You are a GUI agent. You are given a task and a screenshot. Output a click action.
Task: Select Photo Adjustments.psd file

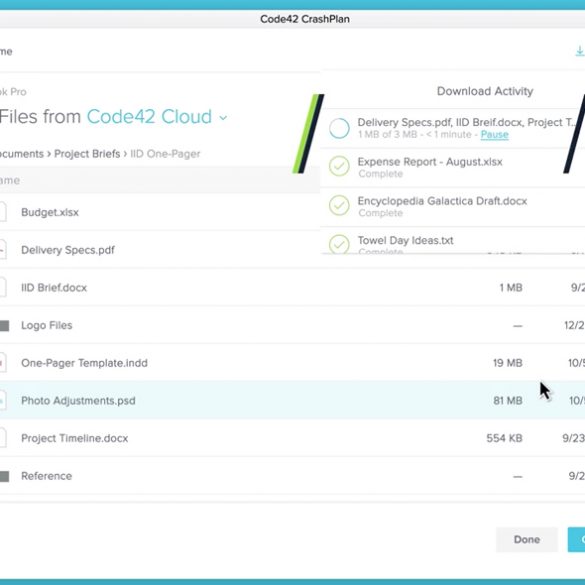(x=78, y=401)
